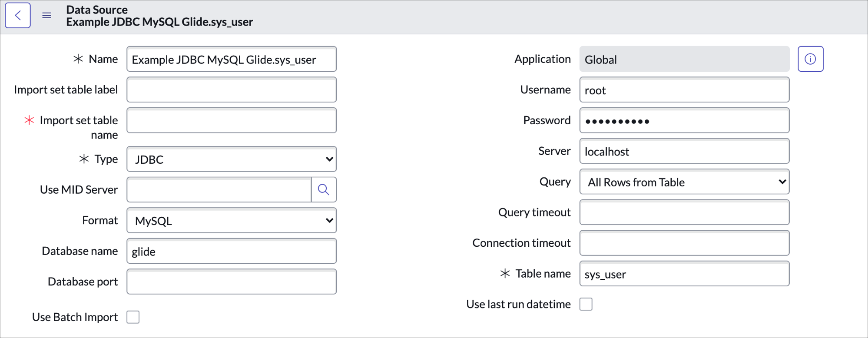The height and width of the screenshot is (338, 868).
Task: Click the back arrow button
Action: [18, 16]
